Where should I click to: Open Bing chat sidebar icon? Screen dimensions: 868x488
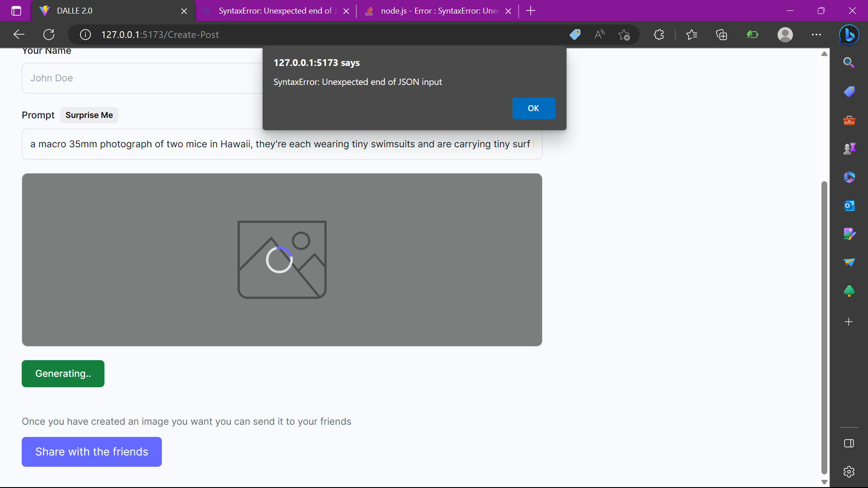[849, 35]
